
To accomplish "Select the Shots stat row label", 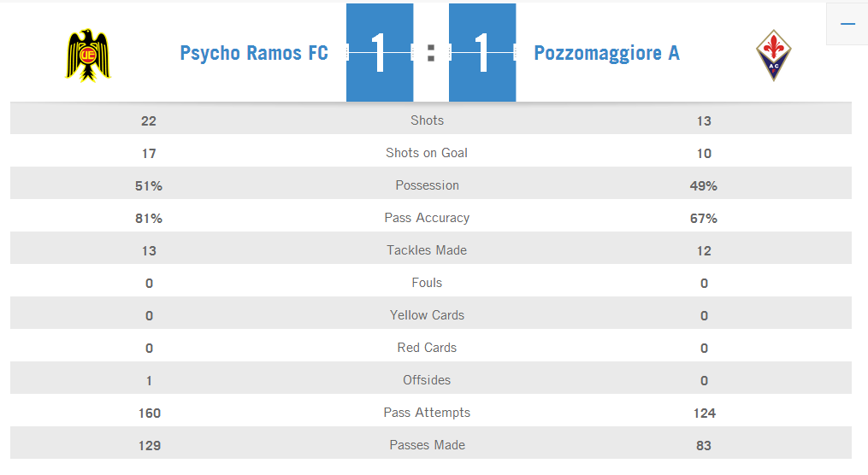I will 427,120.
